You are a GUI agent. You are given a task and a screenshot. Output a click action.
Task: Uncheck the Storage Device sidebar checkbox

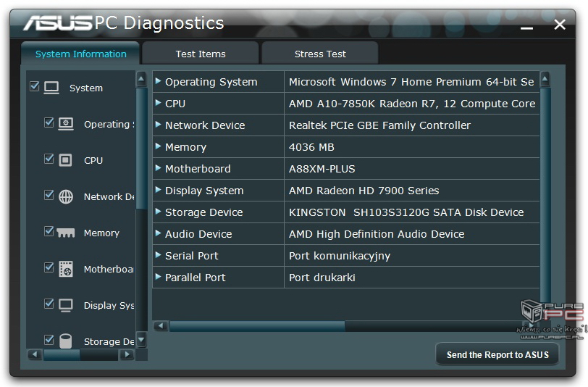pos(49,340)
